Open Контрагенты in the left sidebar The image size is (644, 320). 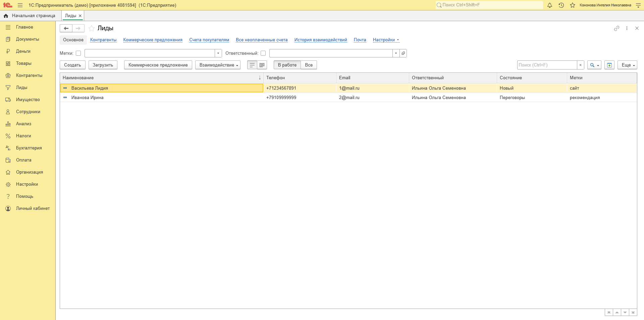click(29, 76)
